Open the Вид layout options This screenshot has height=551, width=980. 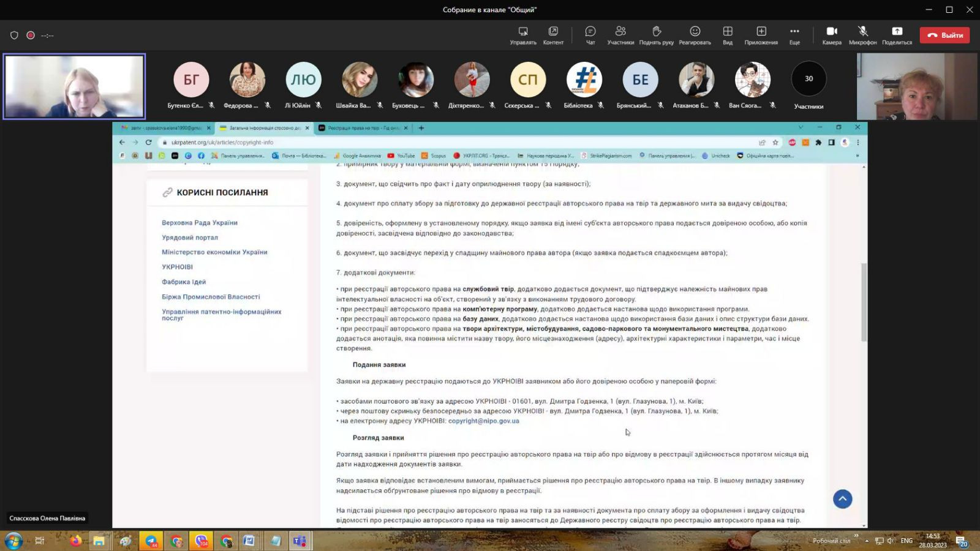click(x=728, y=36)
